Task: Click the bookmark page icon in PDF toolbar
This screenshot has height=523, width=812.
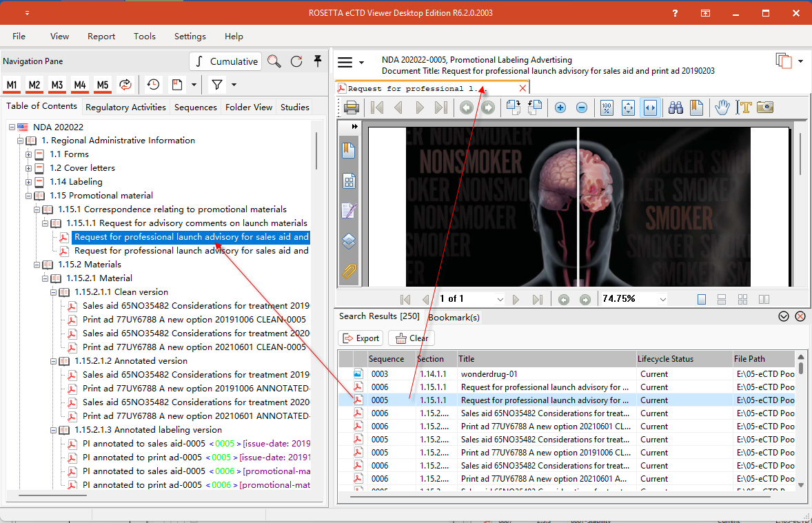Action: [x=696, y=107]
